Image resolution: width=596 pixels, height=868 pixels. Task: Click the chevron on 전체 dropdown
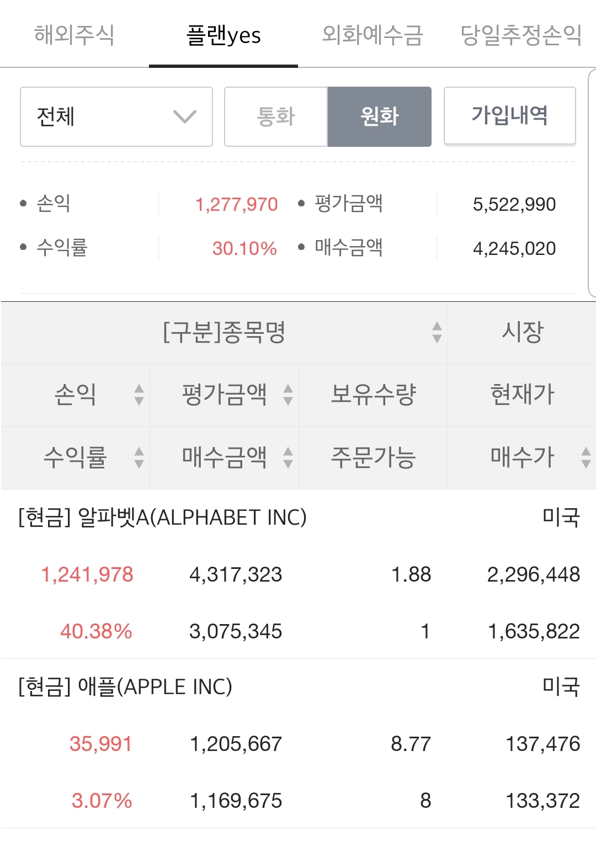coord(184,116)
